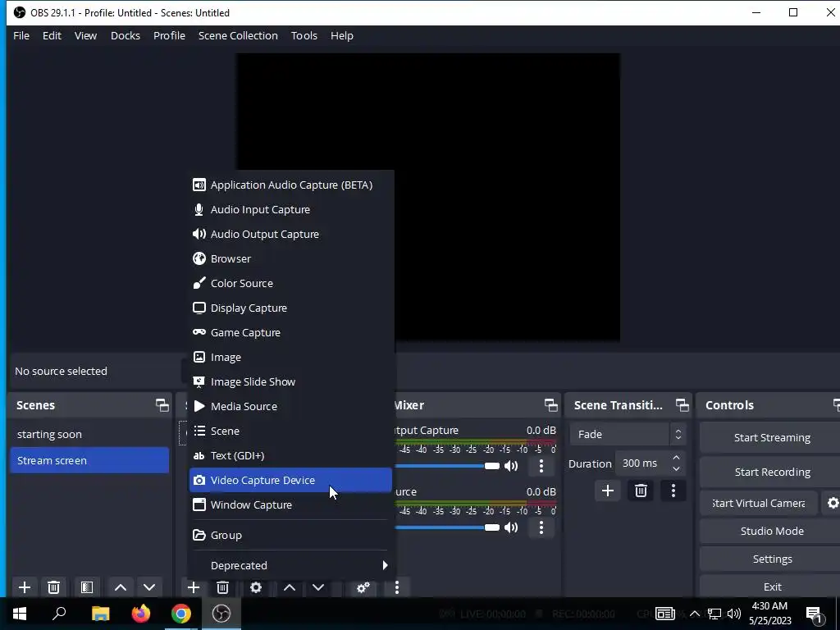Move scene down arrow

tap(149, 587)
